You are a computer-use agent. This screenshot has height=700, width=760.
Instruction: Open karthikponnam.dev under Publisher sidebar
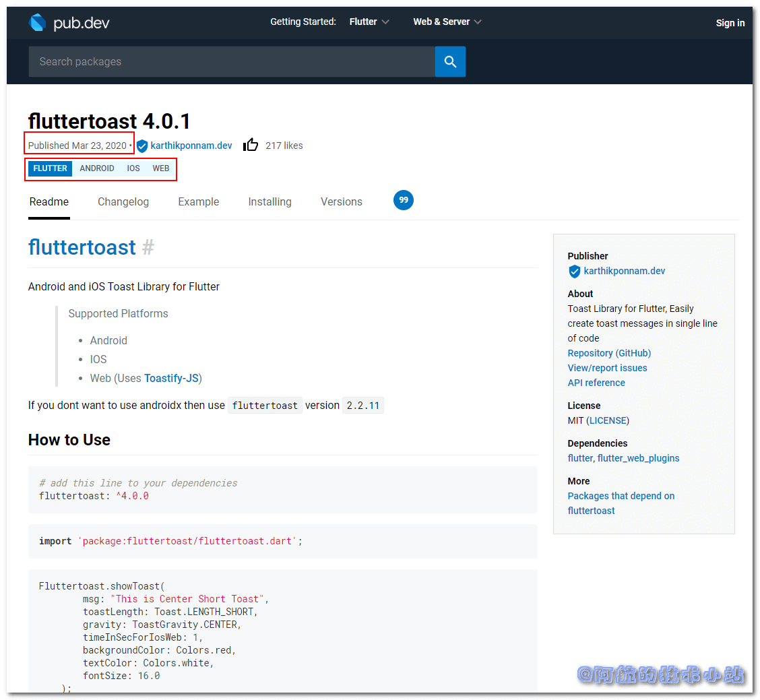tap(625, 271)
